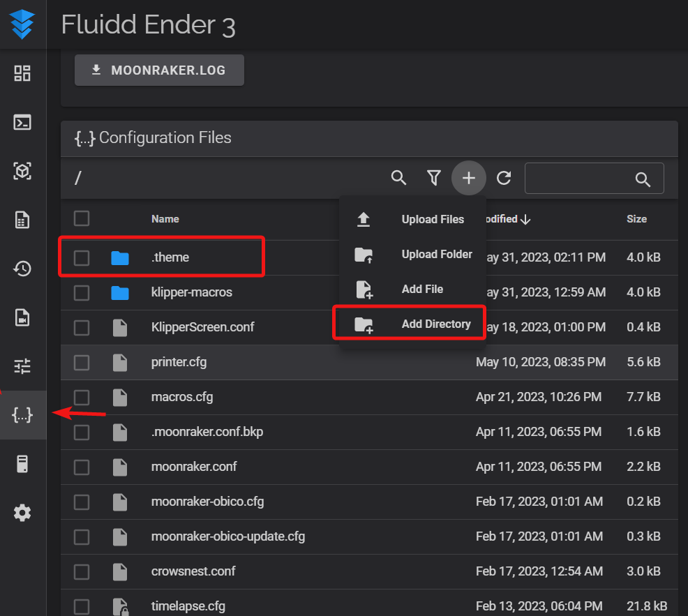Open KlipperScreen.conf file name
688x616 pixels.
click(203, 327)
